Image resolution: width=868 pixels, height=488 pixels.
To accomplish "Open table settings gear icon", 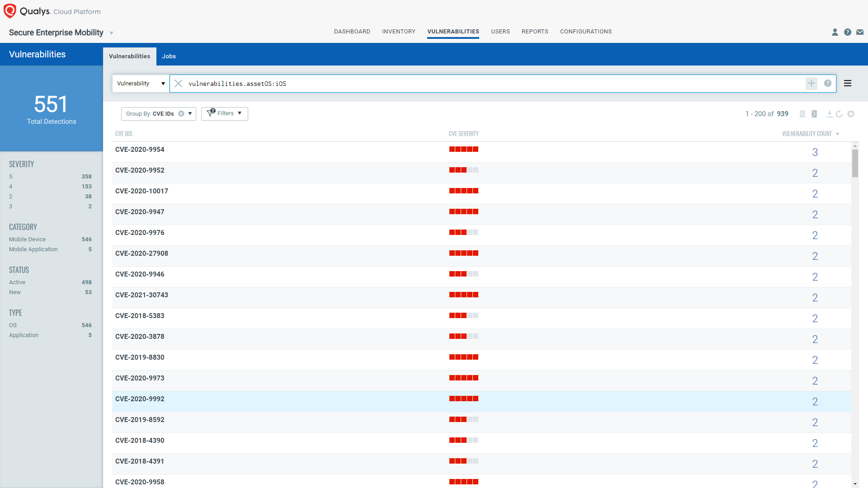I will coord(851,114).
